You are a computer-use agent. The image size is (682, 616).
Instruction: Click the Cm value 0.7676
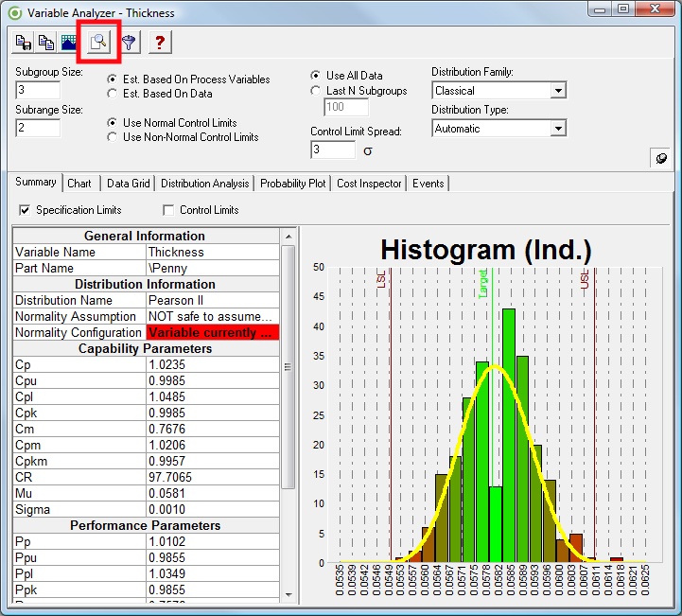[x=213, y=429]
